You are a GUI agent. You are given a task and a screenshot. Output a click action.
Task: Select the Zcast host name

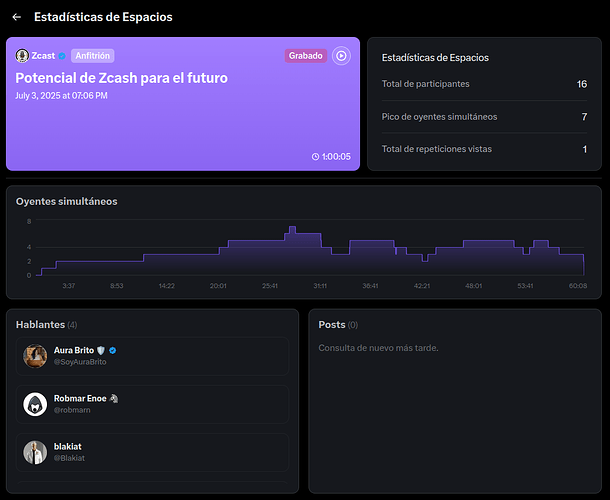pyautogui.click(x=43, y=56)
